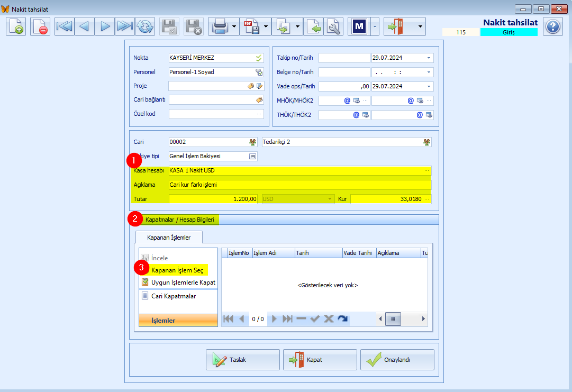
Task: Sort grid by the Vade Tarihi column header
Action: (x=359, y=253)
